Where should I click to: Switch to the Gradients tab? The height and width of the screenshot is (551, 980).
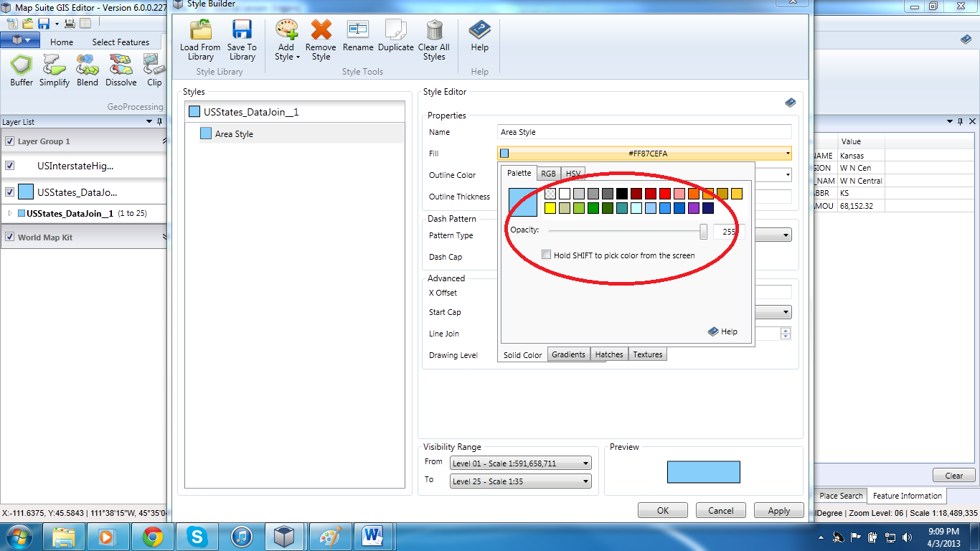568,354
